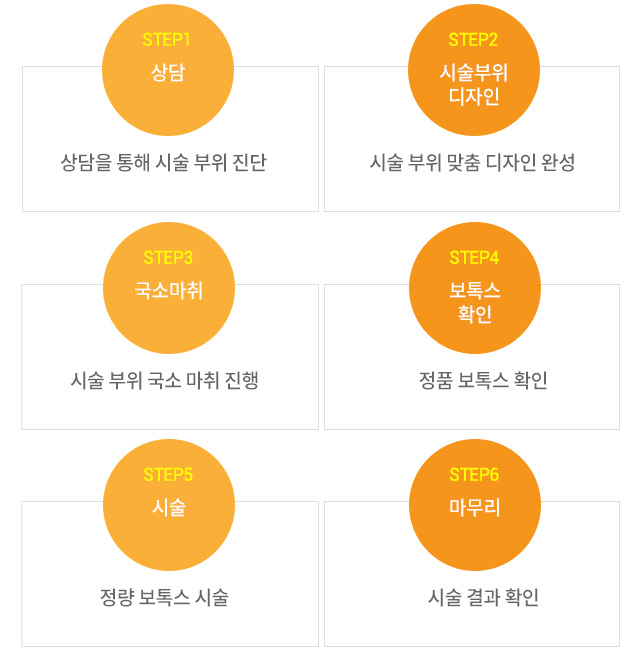Click the yellow STEP2 label
This screenshot has width=640, height=647.
(473, 40)
